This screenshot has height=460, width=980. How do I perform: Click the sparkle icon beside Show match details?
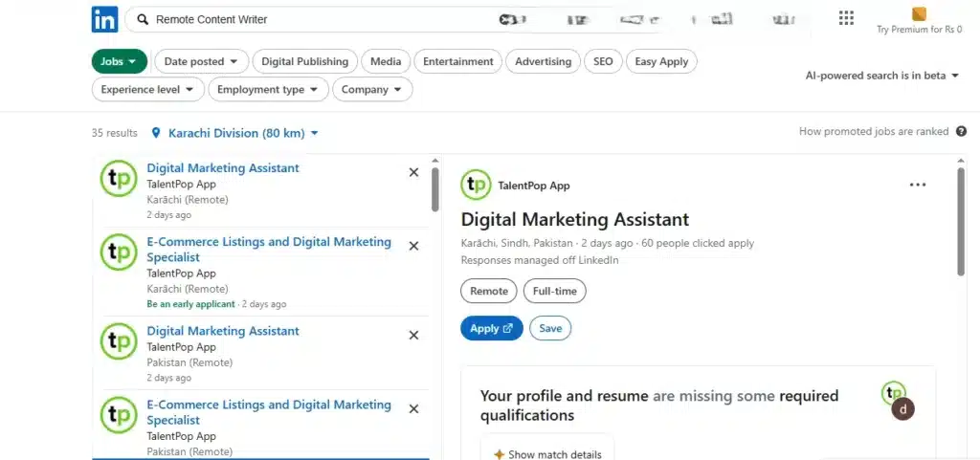pos(499,455)
